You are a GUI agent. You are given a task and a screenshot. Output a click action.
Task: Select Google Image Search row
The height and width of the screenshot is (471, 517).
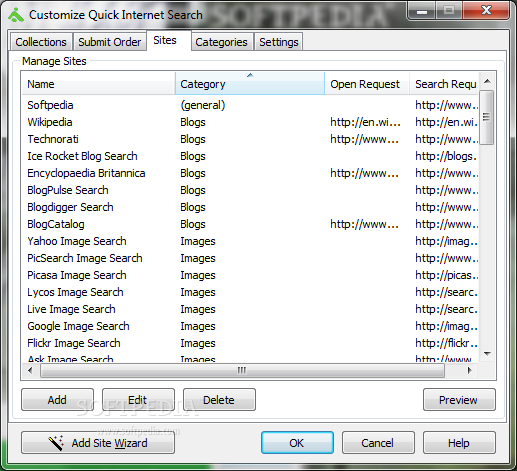tap(251, 326)
